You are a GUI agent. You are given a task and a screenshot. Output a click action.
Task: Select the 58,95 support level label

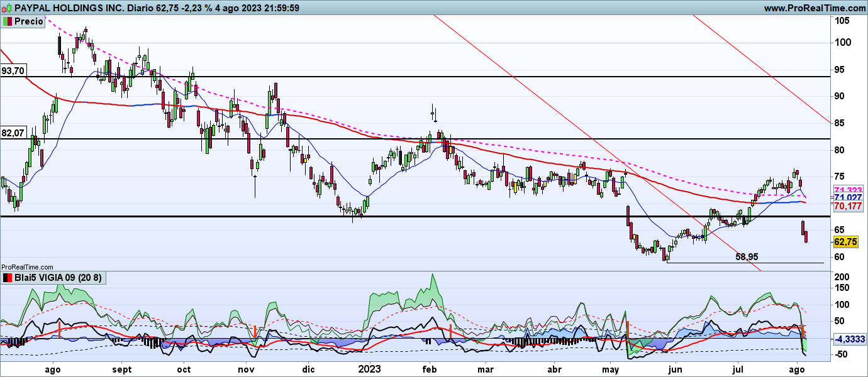747,257
